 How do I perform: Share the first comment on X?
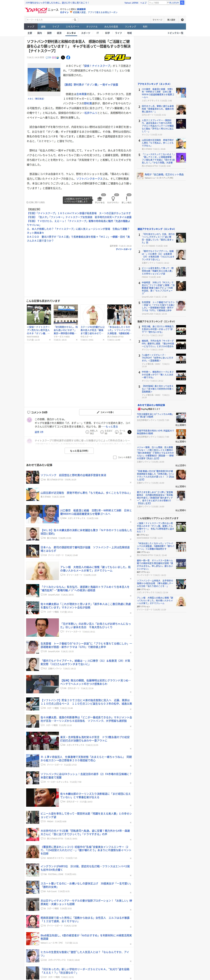(x=129, y=432)
